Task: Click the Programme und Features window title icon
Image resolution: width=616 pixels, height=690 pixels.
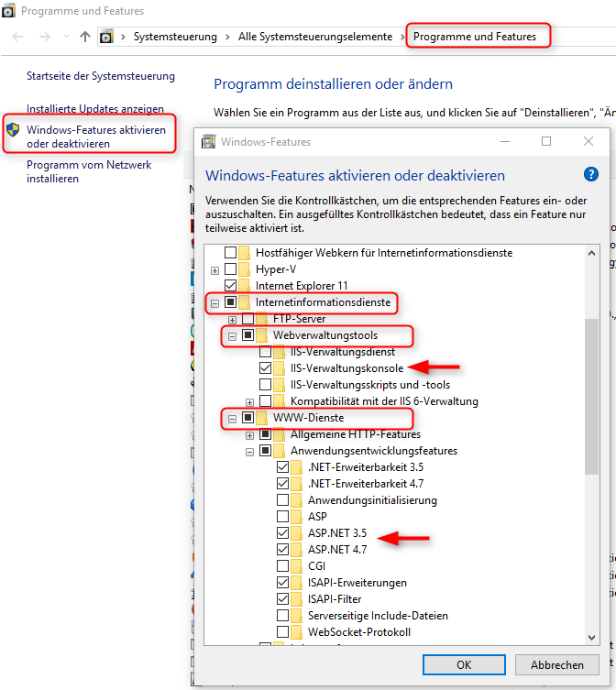Action: 8,11
